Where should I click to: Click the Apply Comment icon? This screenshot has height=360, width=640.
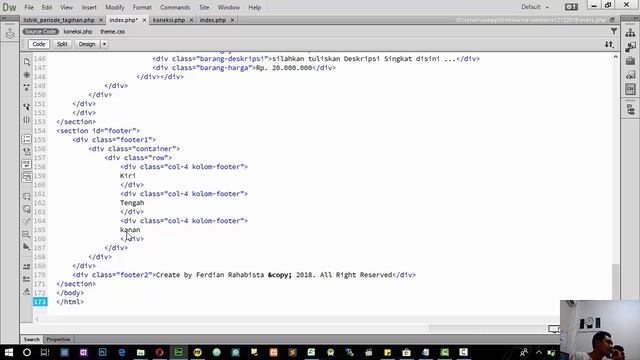point(27,196)
